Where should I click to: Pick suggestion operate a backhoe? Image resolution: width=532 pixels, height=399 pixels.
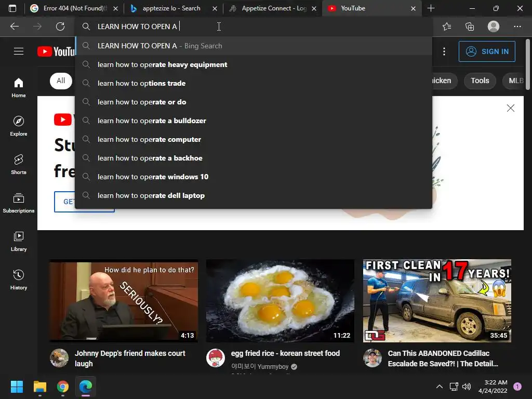[254, 158]
